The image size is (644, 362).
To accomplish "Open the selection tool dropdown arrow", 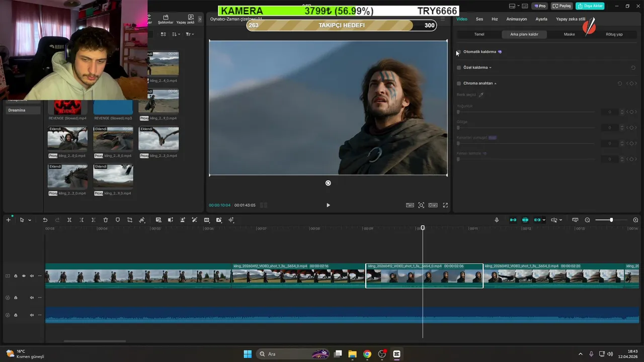I will tap(30, 220).
